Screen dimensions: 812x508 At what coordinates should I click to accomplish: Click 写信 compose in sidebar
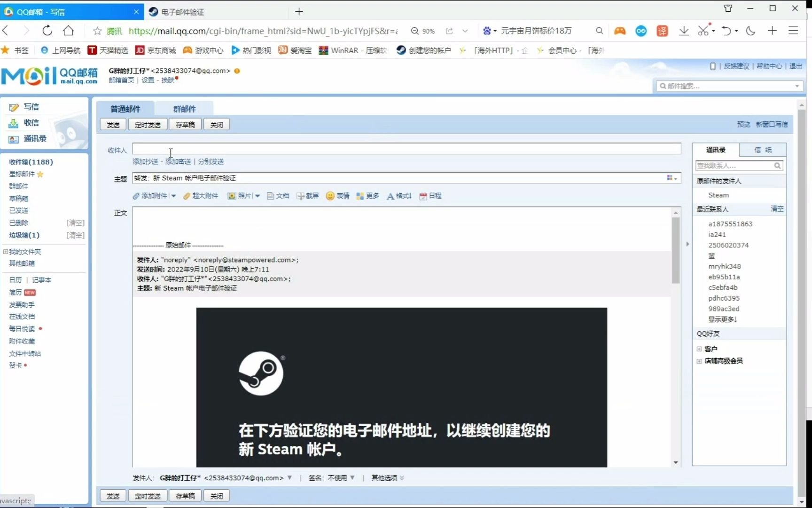point(31,107)
